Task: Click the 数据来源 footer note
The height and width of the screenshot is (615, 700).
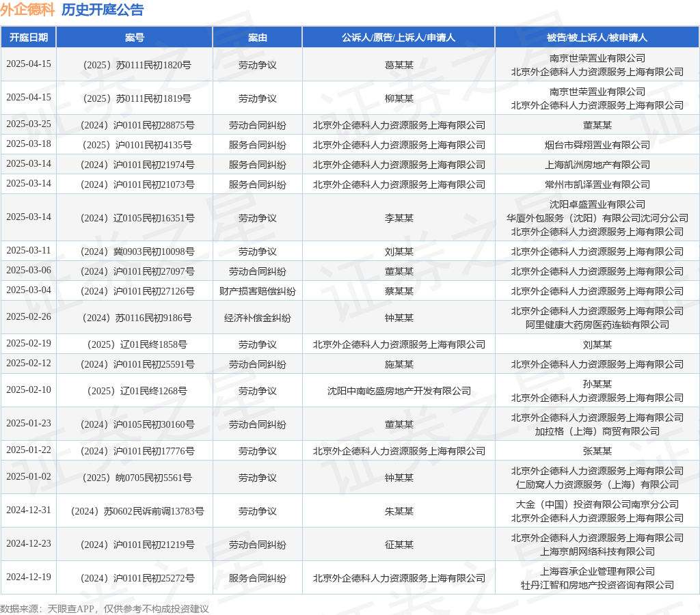Action: click(105, 609)
